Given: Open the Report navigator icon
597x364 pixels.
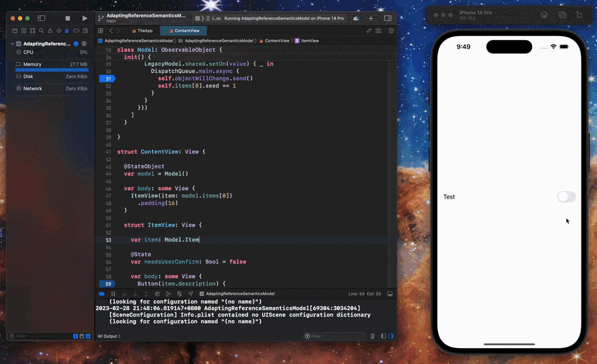Looking at the screenshot, I should (85, 30).
